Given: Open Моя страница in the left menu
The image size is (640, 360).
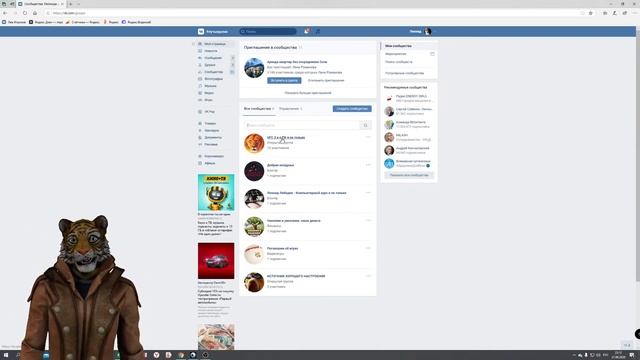Looking at the screenshot, I should [215, 44].
